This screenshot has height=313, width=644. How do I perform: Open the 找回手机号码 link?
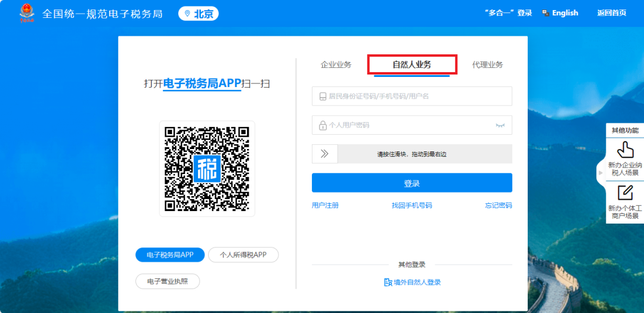[412, 205]
